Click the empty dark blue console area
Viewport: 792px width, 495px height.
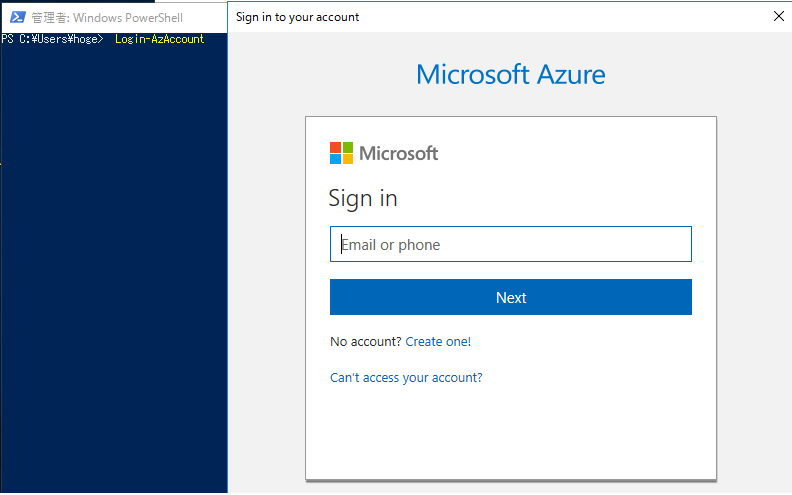114,268
